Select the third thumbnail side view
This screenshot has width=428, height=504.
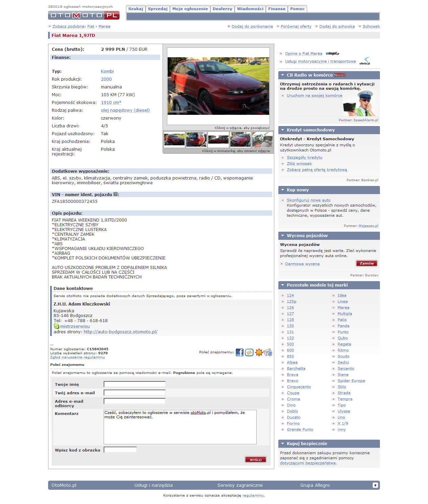click(x=218, y=140)
